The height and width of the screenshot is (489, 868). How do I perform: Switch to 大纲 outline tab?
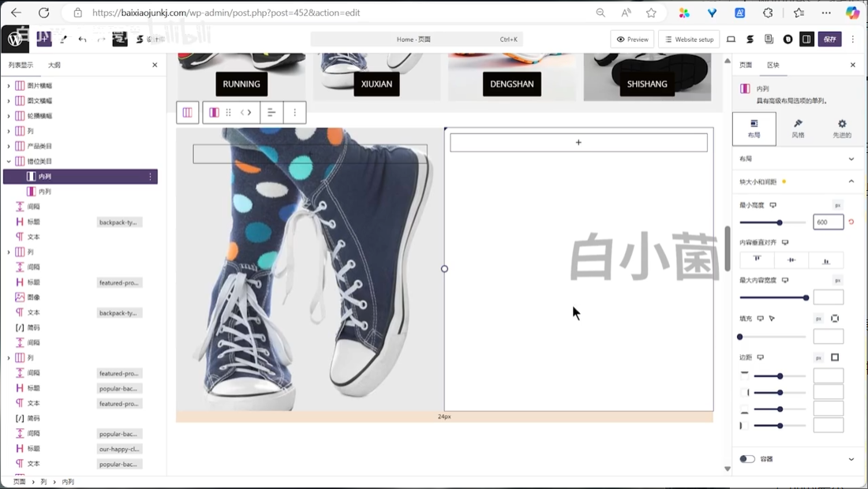pos(54,65)
